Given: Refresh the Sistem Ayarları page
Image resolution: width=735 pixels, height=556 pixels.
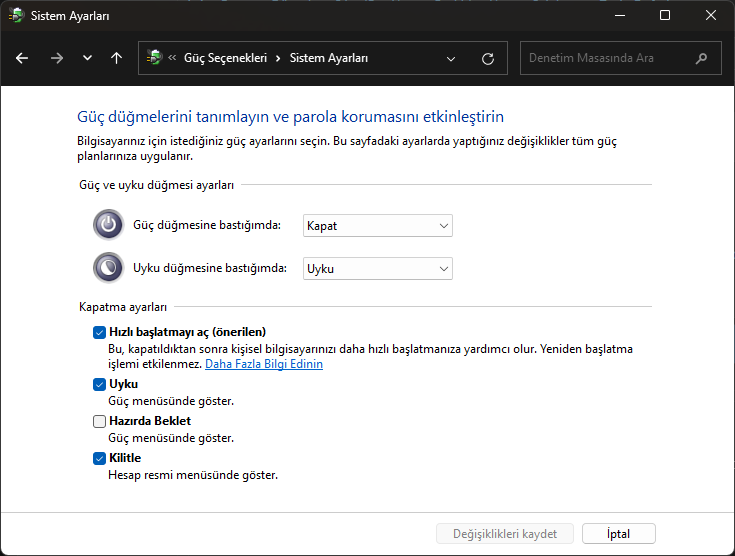Looking at the screenshot, I should click(x=488, y=58).
